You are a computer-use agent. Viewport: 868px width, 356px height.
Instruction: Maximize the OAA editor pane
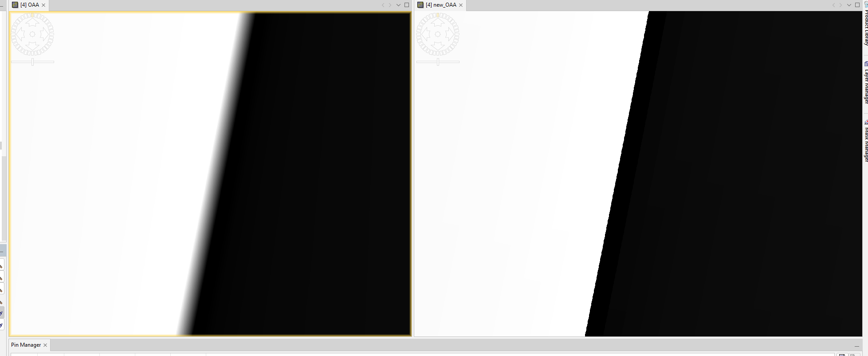(x=407, y=5)
